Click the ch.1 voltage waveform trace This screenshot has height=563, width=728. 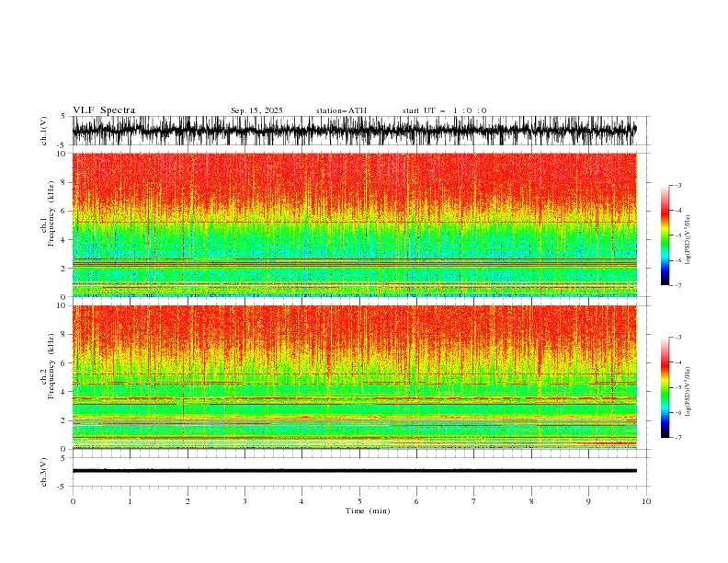pos(354,131)
